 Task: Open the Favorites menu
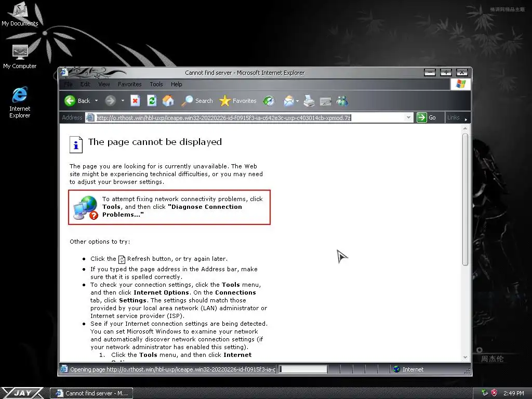tap(129, 84)
